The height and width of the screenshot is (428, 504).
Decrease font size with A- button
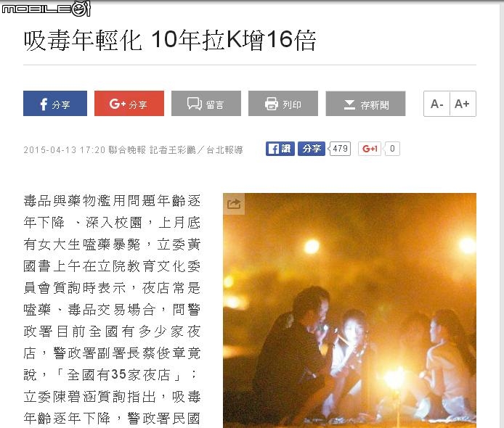coord(436,104)
